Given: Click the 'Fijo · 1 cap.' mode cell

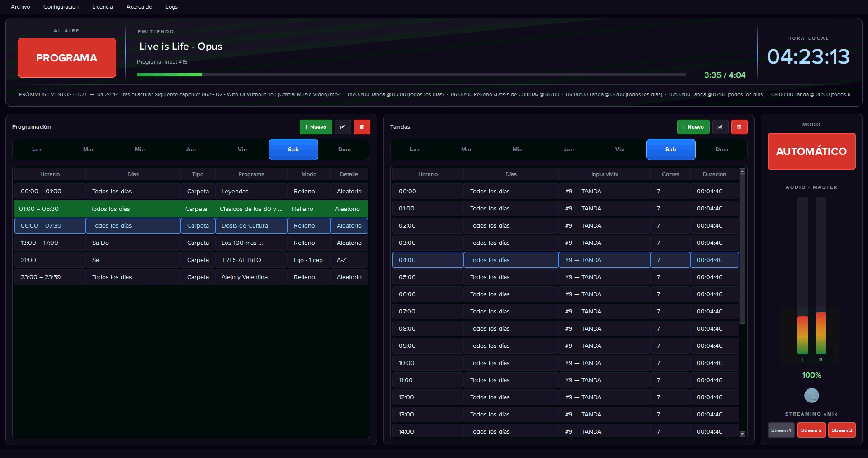Looking at the screenshot, I should point(309,260).
